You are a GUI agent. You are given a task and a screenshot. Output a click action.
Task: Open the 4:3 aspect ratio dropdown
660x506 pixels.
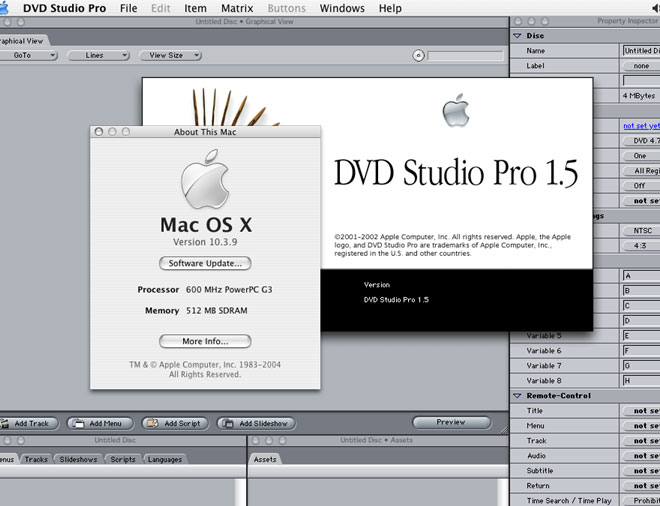click(x=641, y=245)
